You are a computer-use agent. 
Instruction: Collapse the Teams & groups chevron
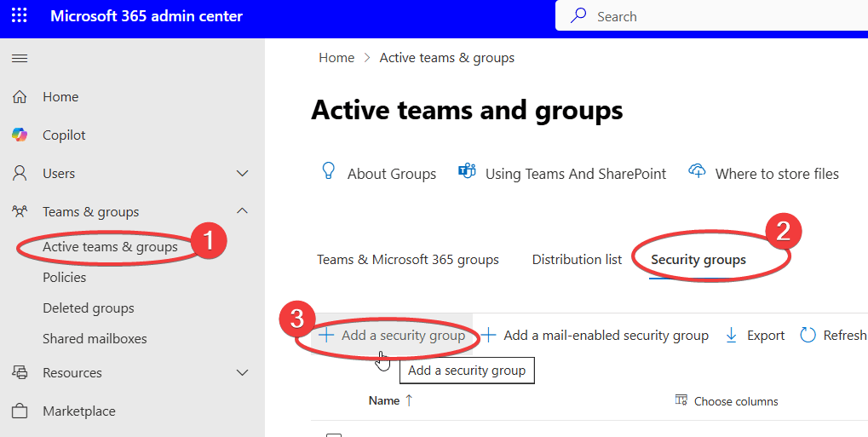(243, 211)
